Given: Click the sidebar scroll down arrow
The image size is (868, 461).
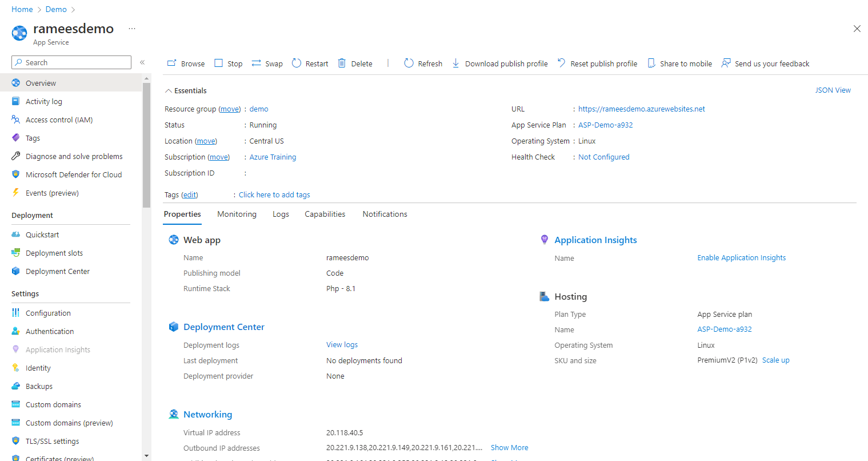Looking at the screenshot, I should coord(147,456).
